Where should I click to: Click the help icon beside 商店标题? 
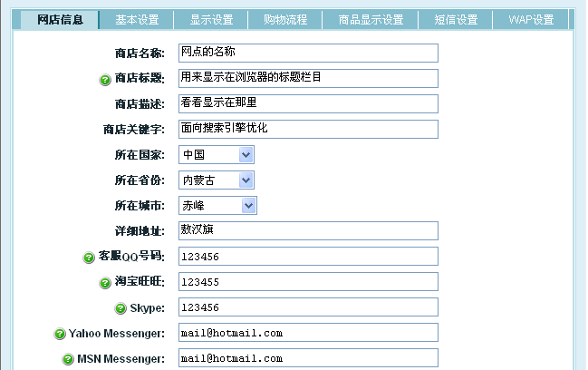(x=105, y=79)
